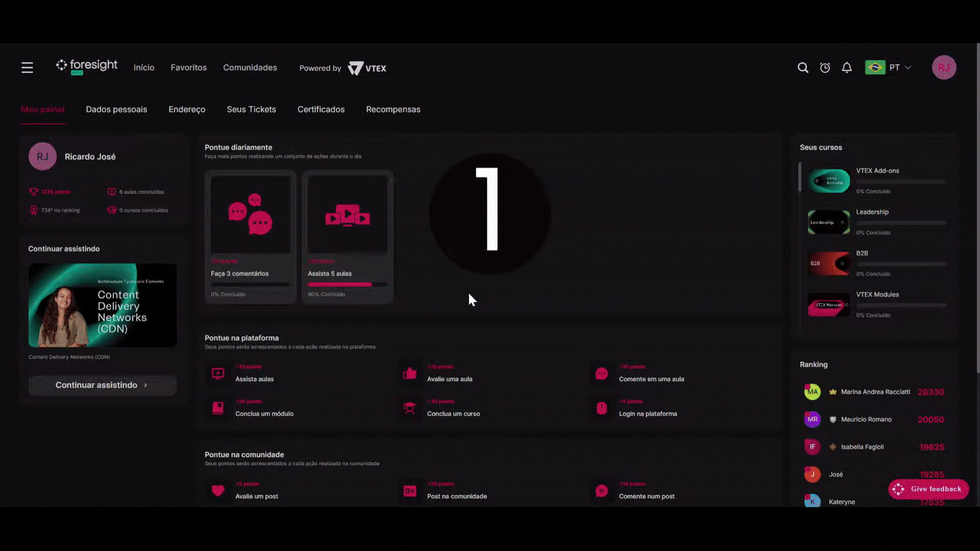Image resolution: width=980 pixels, height=551 pixels.
Task: Click the Assista 5 aulas progress bar
Action: (x=347, y=284)
